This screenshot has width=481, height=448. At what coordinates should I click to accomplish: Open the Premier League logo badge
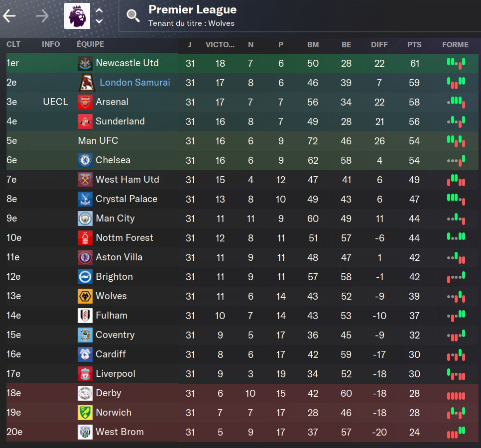coord(77,16)
